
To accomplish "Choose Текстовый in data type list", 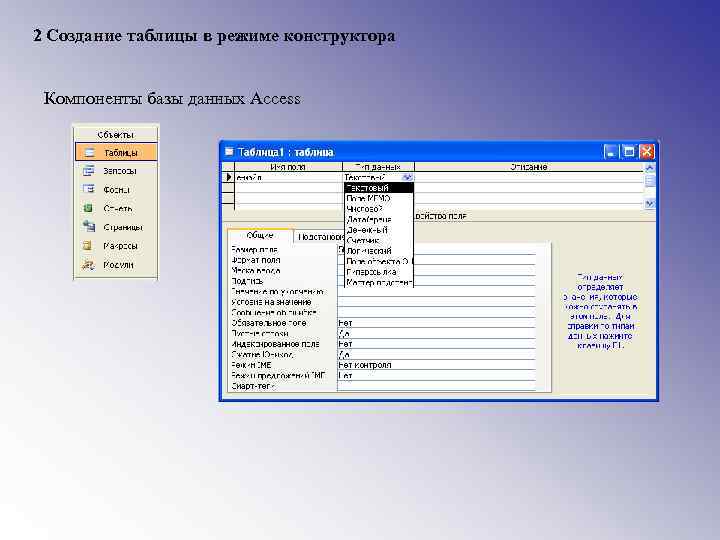I will coord(379,188).
